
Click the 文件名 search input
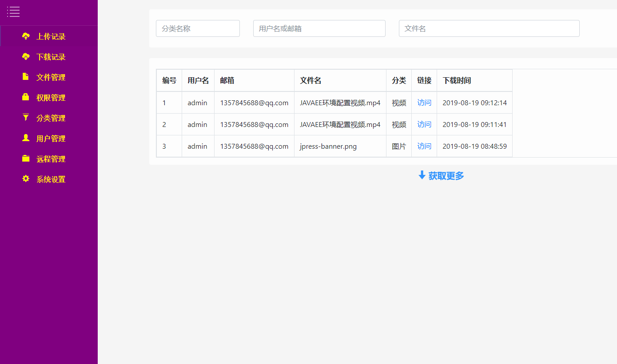pyautogui.click(x=489, y=28)
